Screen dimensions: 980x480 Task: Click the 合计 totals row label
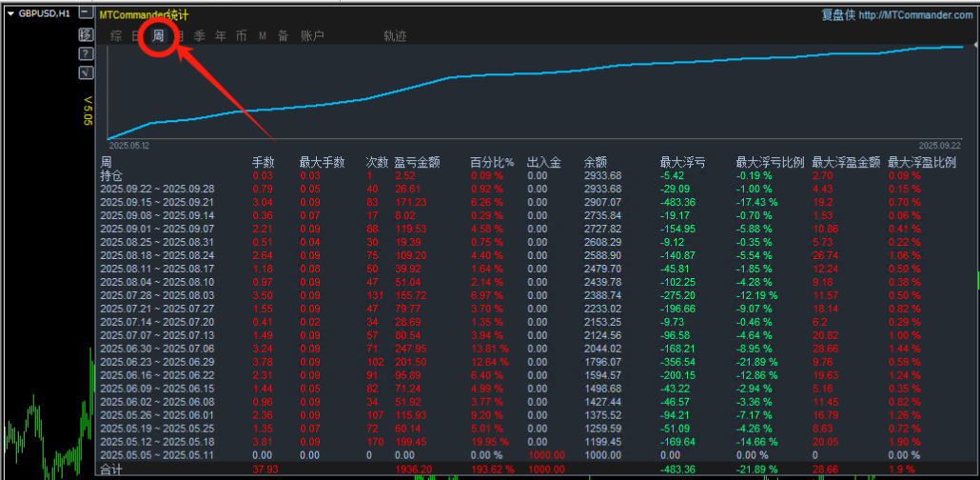tap(111, 470)
